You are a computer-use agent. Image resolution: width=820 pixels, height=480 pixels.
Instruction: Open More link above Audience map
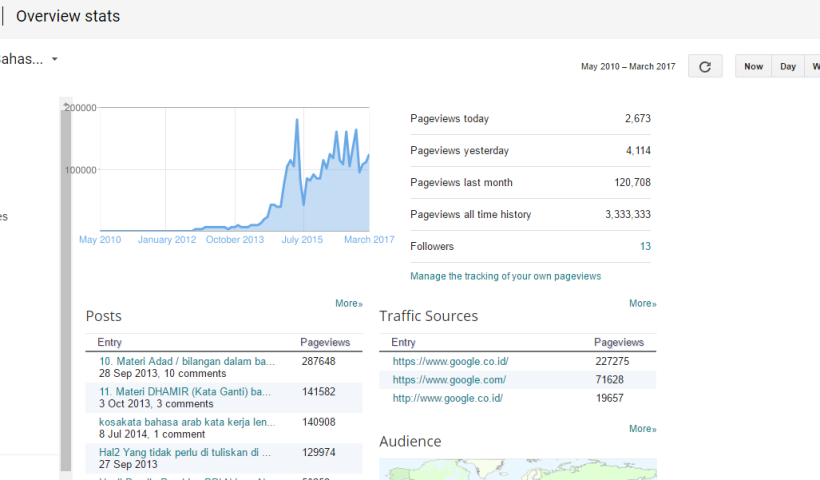point(642,429)
